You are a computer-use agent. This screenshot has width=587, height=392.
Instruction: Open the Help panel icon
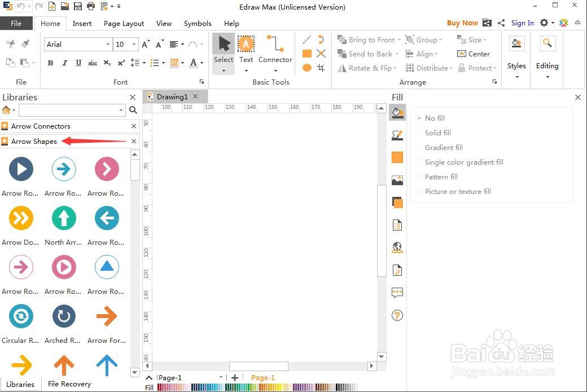[x=397, y=315]
